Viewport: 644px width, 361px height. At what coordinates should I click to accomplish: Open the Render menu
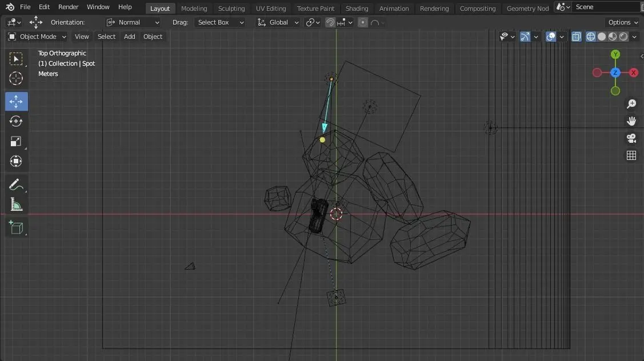pos(68,7)
